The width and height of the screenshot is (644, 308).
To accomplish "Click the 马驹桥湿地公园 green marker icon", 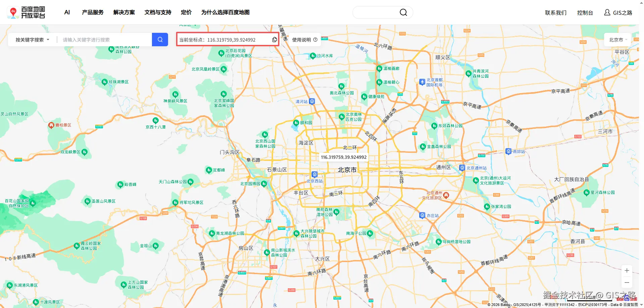I will (x=438, y=242).
